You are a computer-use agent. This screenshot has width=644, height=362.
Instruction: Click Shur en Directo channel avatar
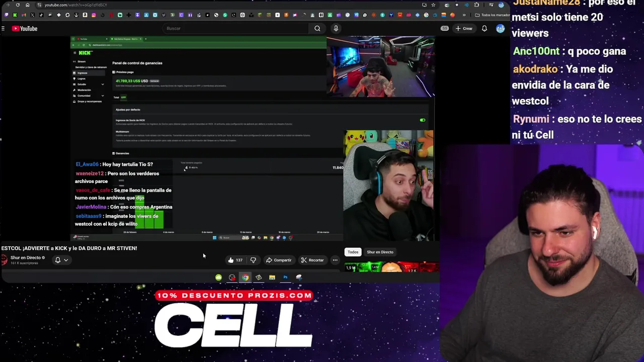[4, 259]
